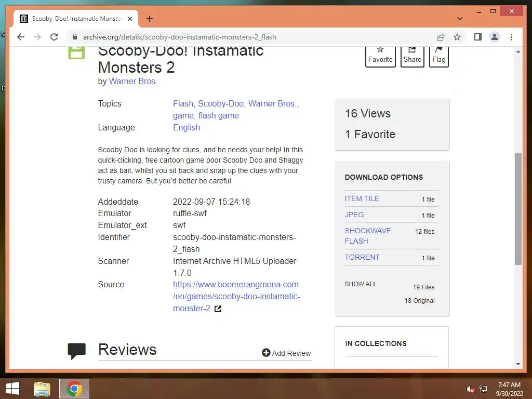The width and height of the screenshot is (532, 399).
Task: Click the muted volume tray icon
Action: coord(470,389)
